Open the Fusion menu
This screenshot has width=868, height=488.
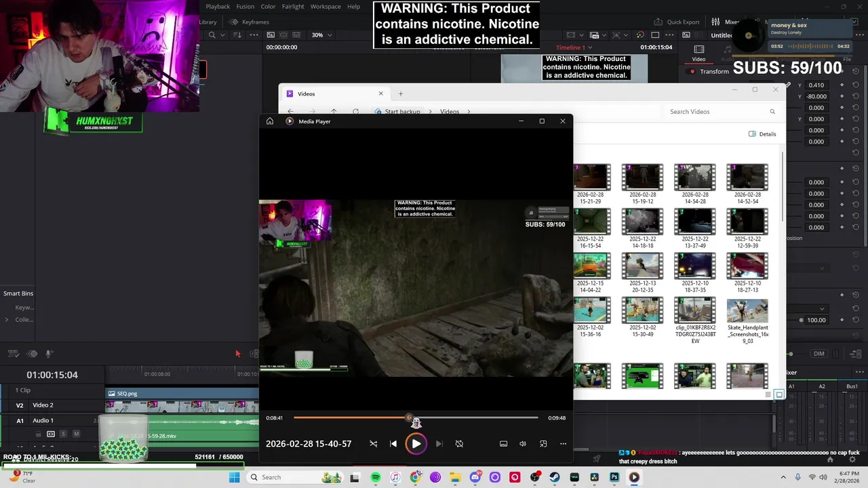click(245, 7)
